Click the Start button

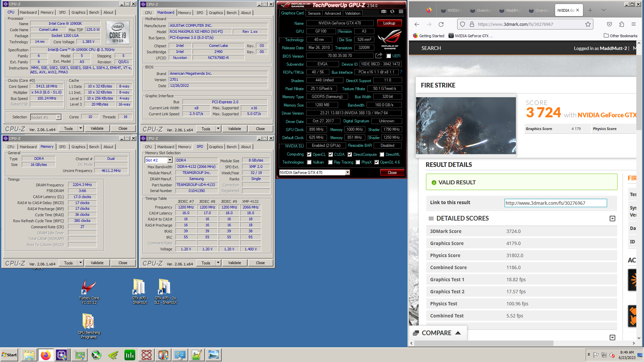pyautogui.click(x=9, y=355)
